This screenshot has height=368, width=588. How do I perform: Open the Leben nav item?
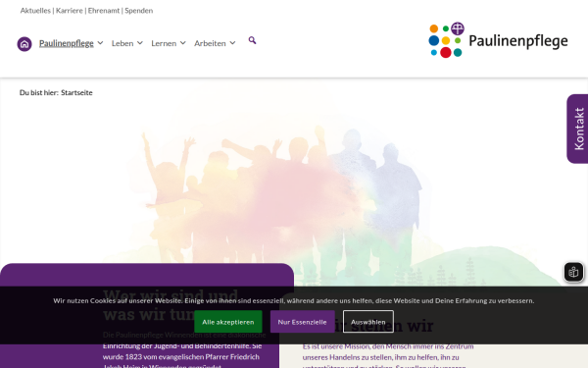click(x=122, y=43)
